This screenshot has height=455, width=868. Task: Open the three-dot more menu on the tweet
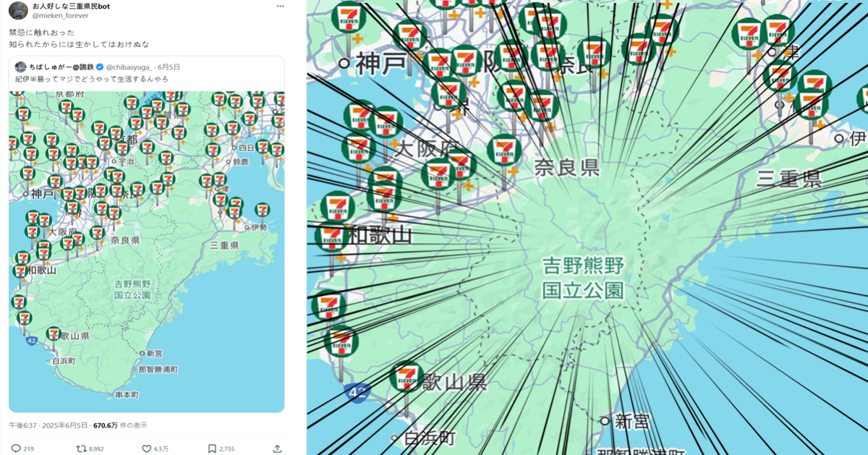coord(280,6)
